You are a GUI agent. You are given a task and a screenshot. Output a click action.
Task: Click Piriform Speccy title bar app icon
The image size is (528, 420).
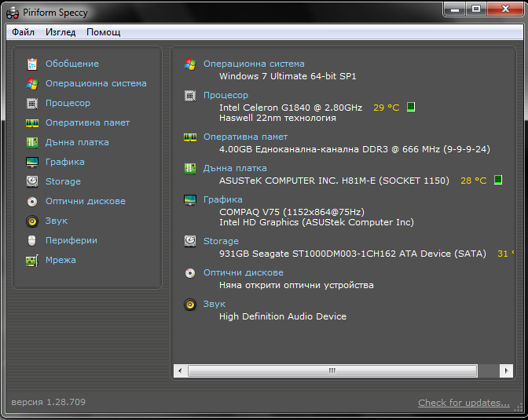(x=13, y=13)
